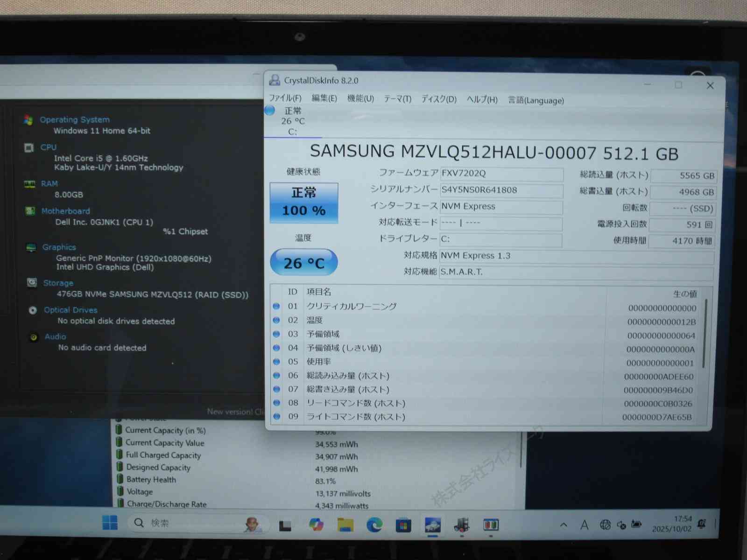This screenshot has height=560, width=747.
Task: Open the テーマ(T) menu
Action: point(397,99)
